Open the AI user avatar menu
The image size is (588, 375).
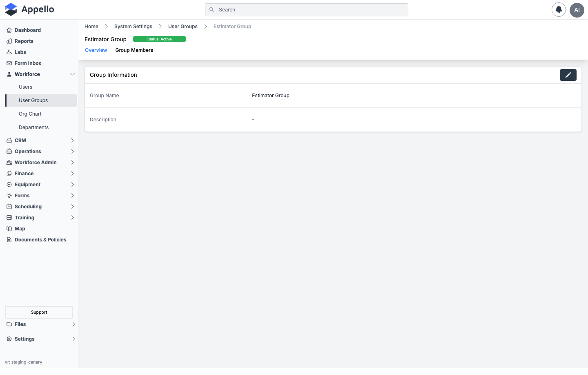click(577, 10)
